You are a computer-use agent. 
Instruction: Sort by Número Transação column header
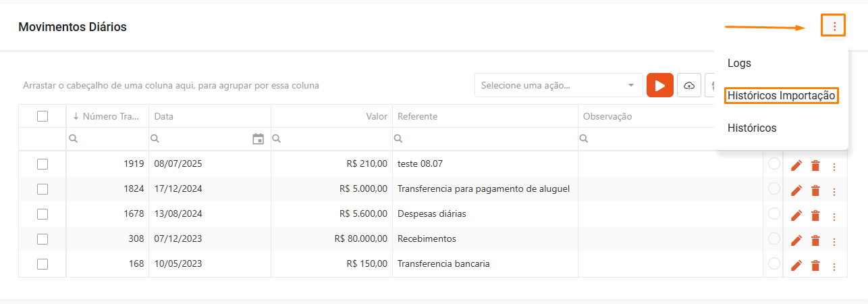(x=108, y=116)
